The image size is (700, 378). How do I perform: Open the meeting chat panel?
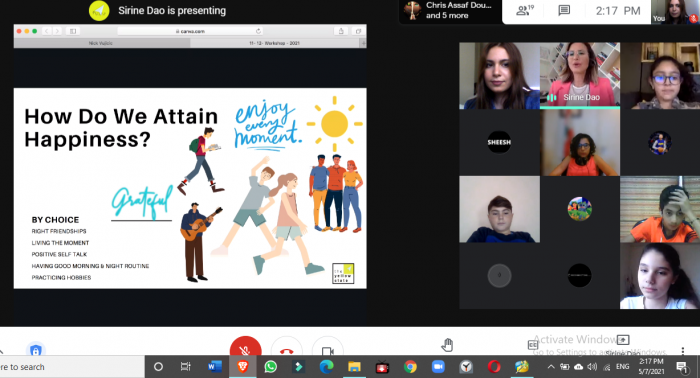(x=564, y=10)
